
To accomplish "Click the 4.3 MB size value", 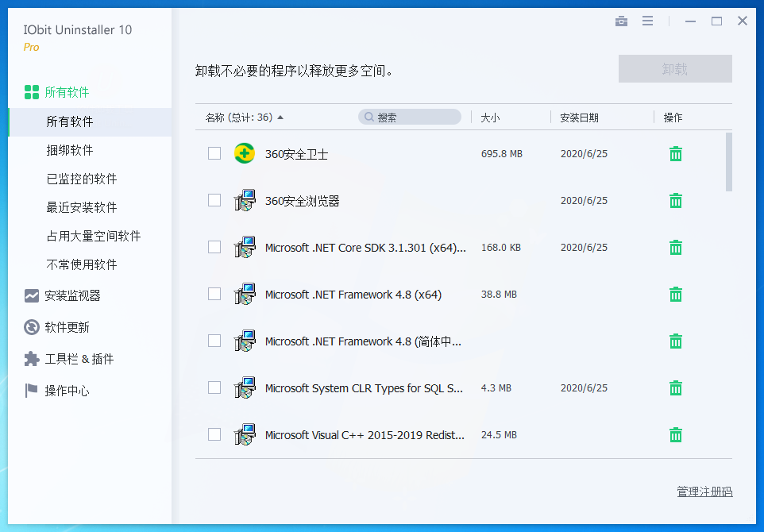I will [496, 387].
